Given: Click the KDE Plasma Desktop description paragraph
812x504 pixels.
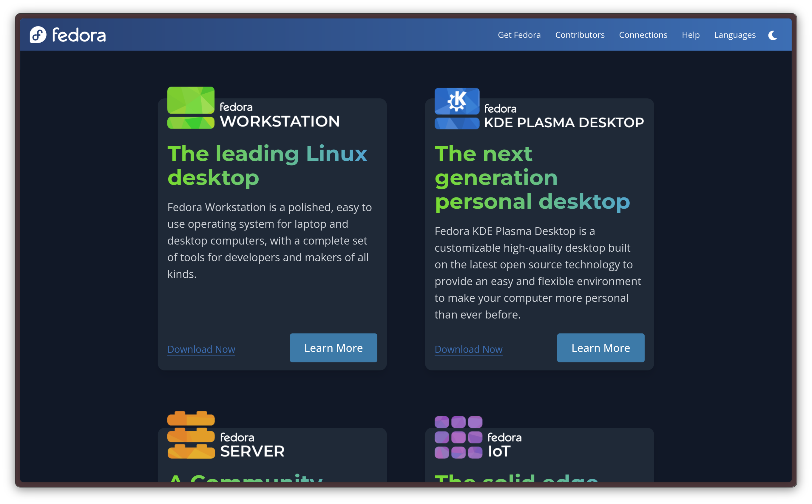Looking at the screenshot, I should 538,273.
